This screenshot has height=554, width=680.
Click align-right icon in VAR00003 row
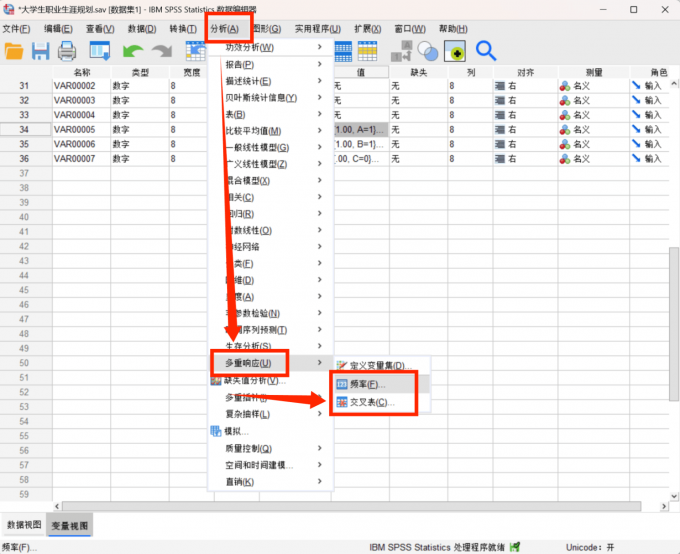point(500,100)
